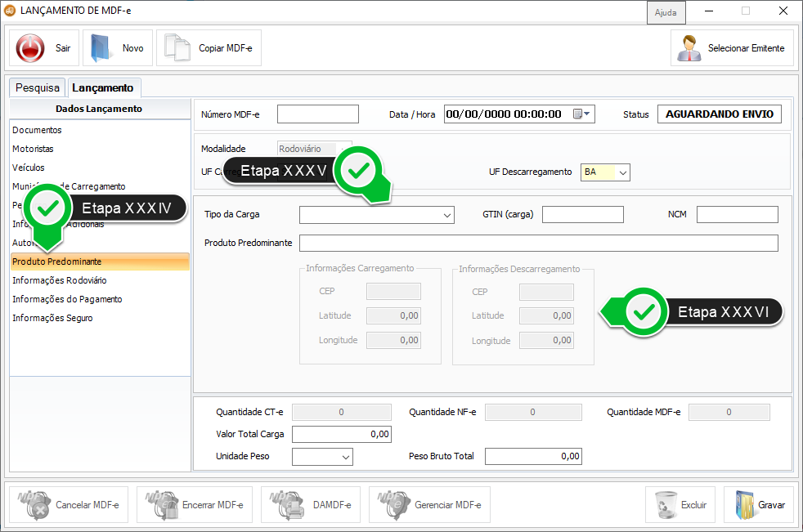Open Informações Rodoviário section
The width and height of the screenshot is (803, 532).
pos(60,280)
